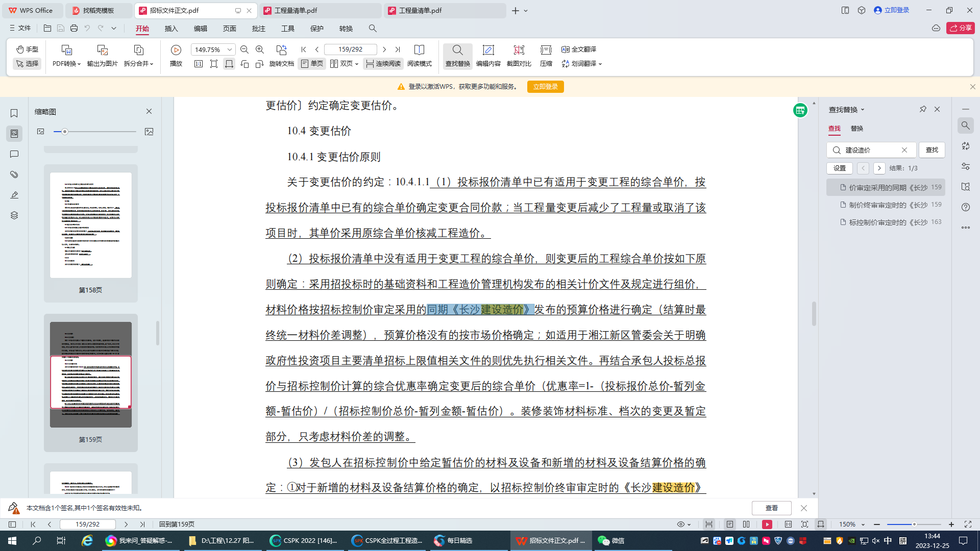Open the bookmark sidebar icon

(x=14, y=113)
